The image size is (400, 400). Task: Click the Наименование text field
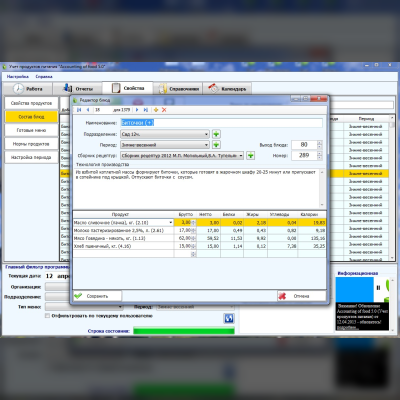coord(221,123)
